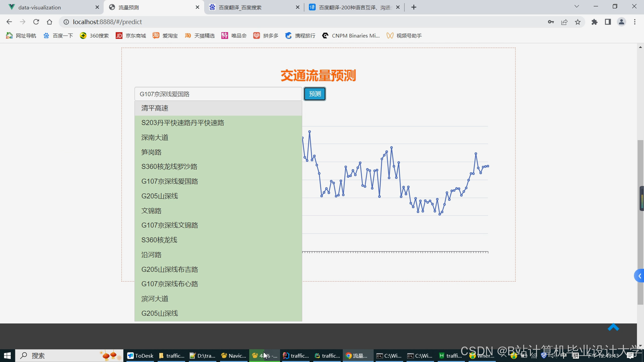
Task: Open the browser Extensions puzzle icon
Action: point(594,22)
